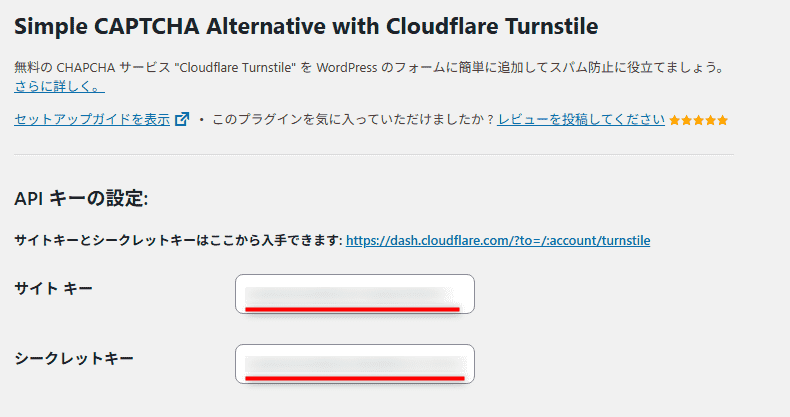
Task: Click the Cloudflare Turnstile description paragraph
Action: tap(370, 68)
